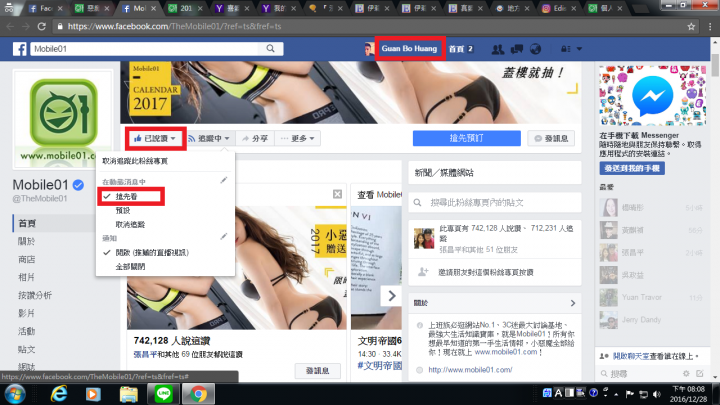
Task: Click the magnifier icon in Facebook search
Action: click(270, 48)
